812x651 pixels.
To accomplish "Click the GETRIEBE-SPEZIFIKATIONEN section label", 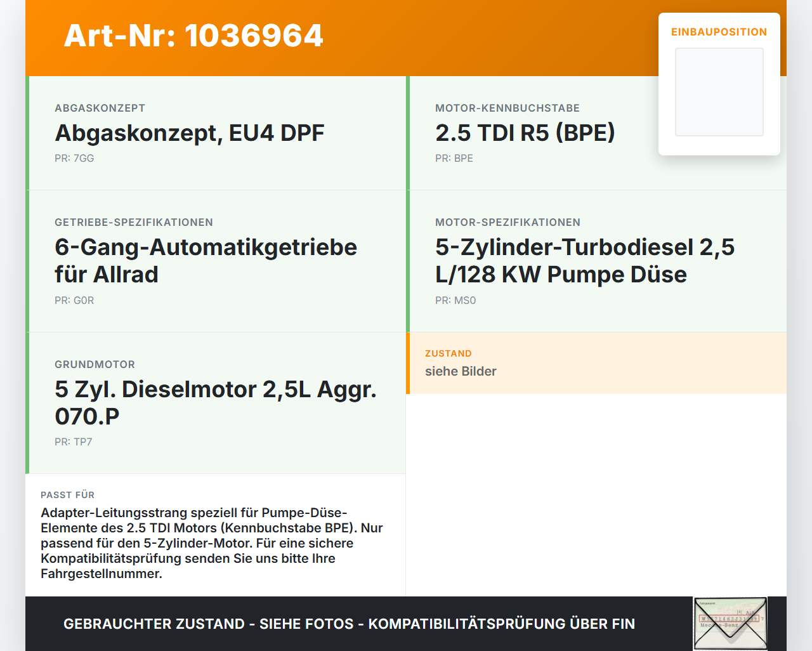I will [x=134, y=222].
